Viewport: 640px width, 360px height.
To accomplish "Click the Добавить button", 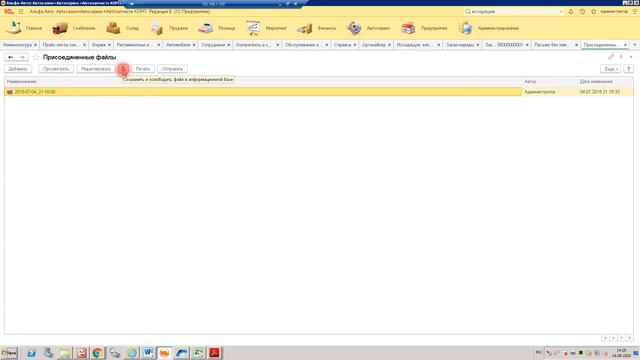I will [18, 69].
